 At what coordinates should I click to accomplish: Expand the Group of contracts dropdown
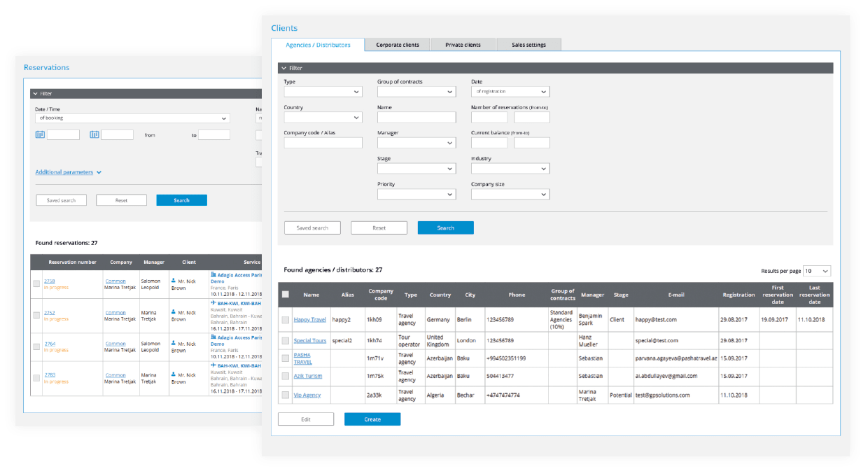tap(416, 92)
